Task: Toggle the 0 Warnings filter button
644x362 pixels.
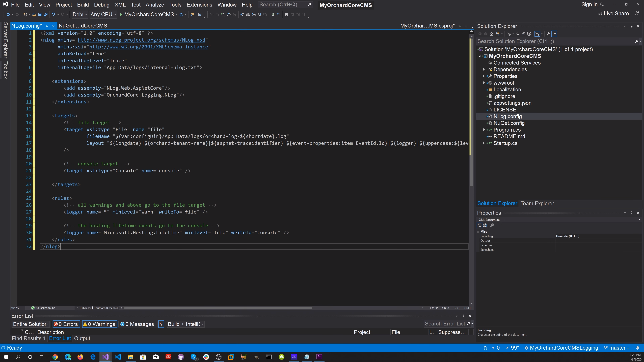Action: [x=100, y=324]
